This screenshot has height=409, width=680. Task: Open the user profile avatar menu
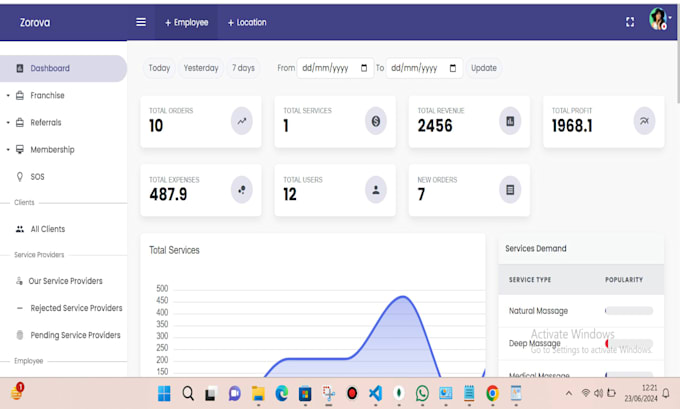658,20
